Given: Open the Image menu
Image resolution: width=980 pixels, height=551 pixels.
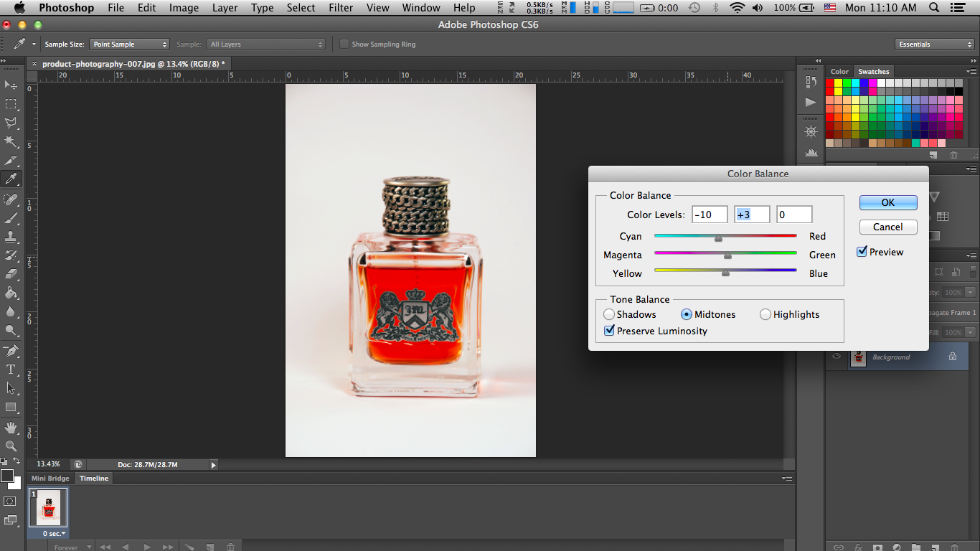Looking at the screenshot, I should pos(184,8).
